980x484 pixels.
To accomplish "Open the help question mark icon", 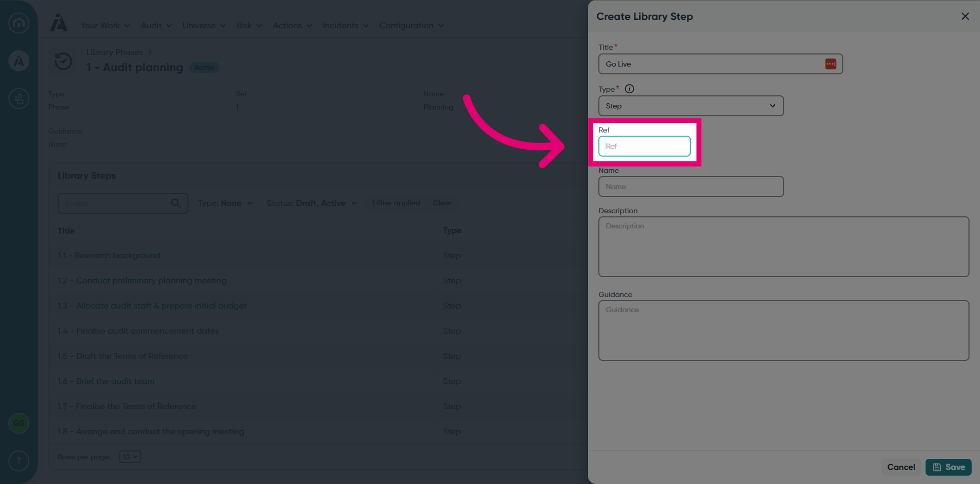I will (19, 461).
